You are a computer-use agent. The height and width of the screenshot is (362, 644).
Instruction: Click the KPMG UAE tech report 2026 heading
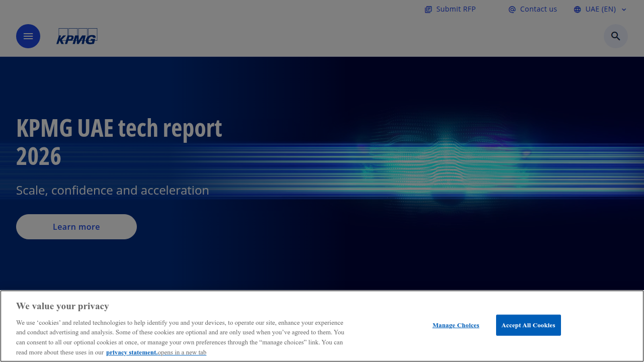(119, 142)
